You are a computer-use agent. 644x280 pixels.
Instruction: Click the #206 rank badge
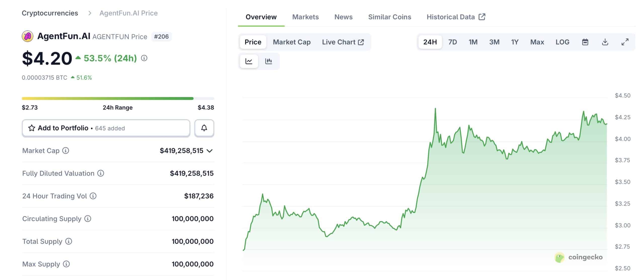click(161, 37)
